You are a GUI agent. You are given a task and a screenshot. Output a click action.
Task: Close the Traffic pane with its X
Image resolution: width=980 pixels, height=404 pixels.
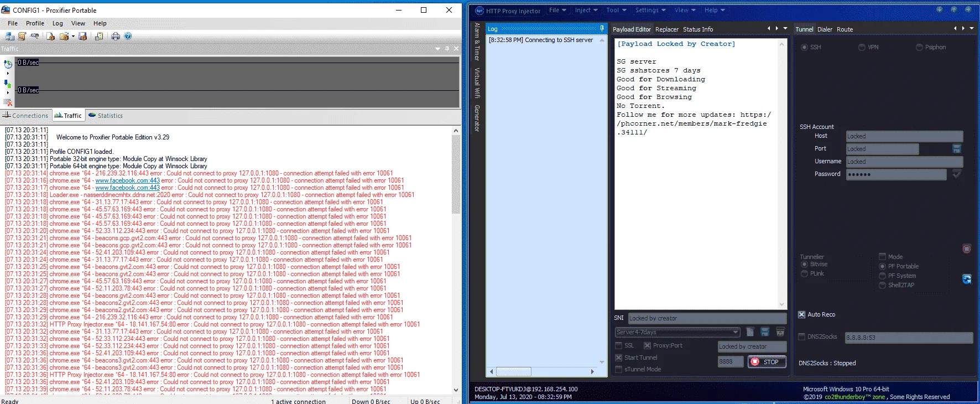pos(456,49)
